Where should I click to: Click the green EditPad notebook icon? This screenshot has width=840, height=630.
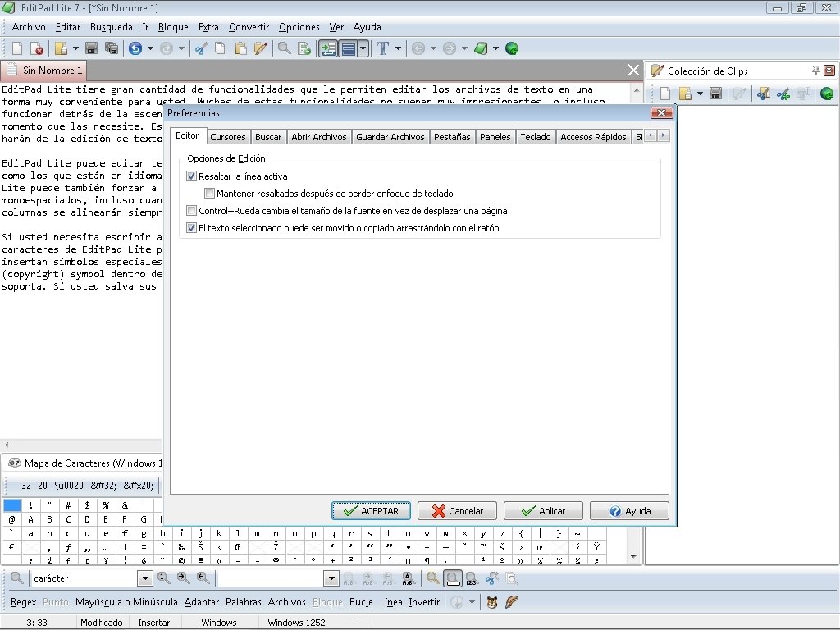pos(481,48)
